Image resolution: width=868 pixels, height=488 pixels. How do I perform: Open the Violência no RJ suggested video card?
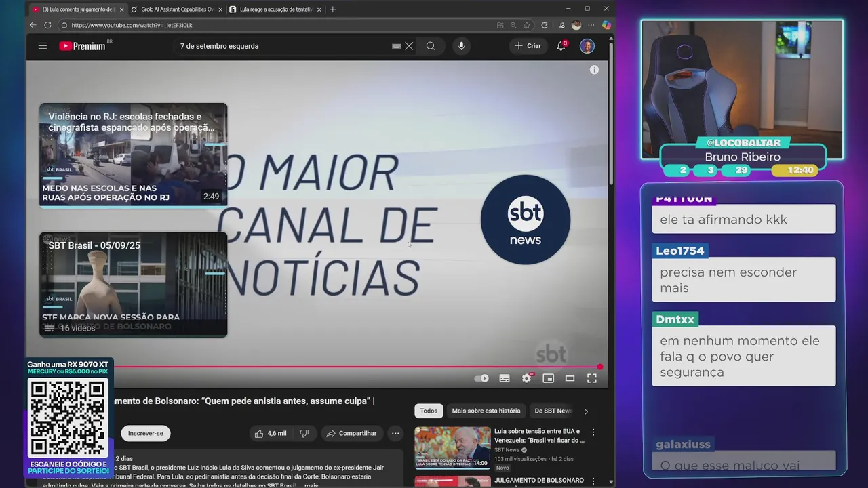pyautogui.click(x=134, y=155)
